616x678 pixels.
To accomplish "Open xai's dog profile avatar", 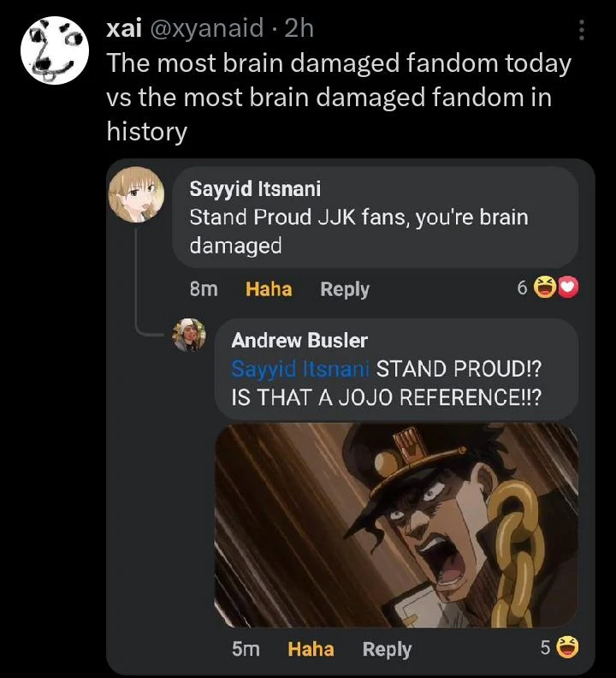I will tap(55, 51).
